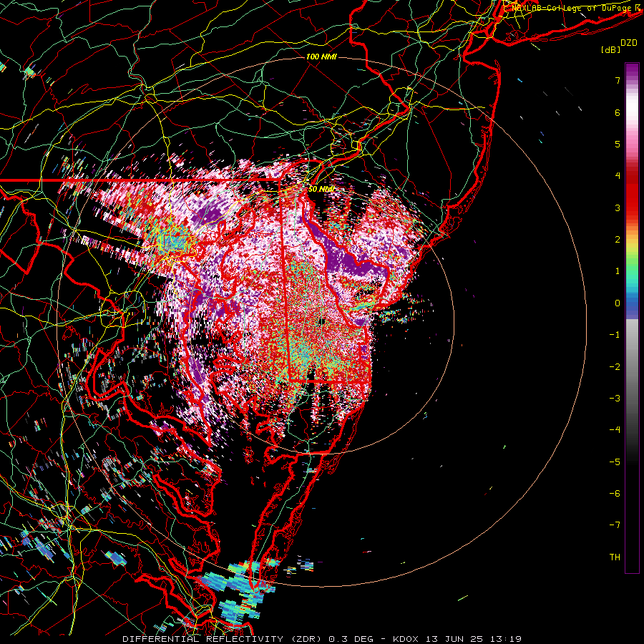This screenshot has height=644, width=644.
Task: Click the legend value "-1"
Action: tap(615, 335)
